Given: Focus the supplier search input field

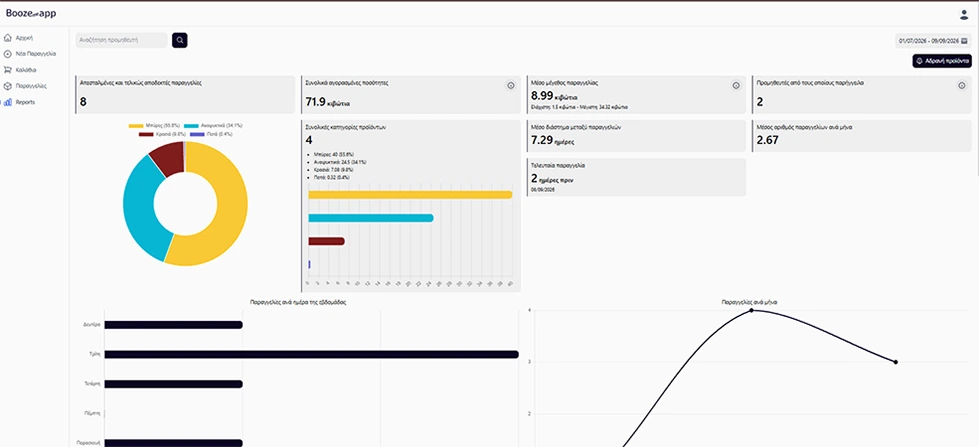Looking at the screenshot, I should (x=122, y=40).
